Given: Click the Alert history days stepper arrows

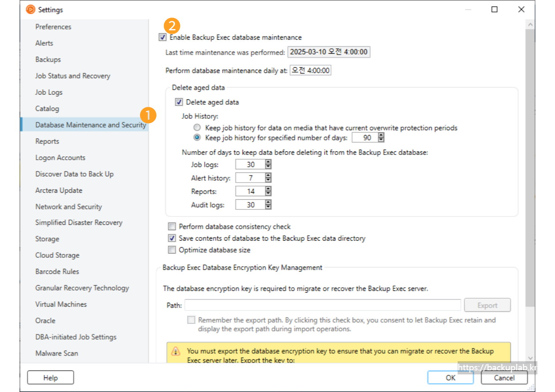Looking at the screenshot, I should pos(268,178).
